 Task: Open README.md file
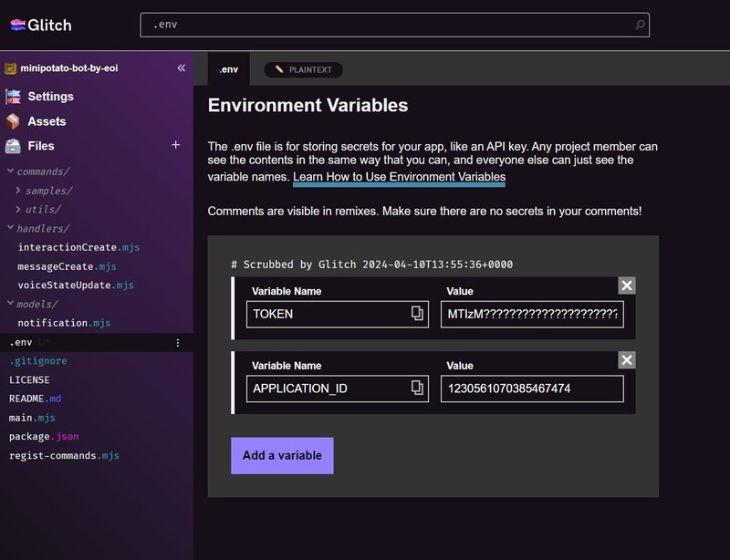(x=35, y=399)
